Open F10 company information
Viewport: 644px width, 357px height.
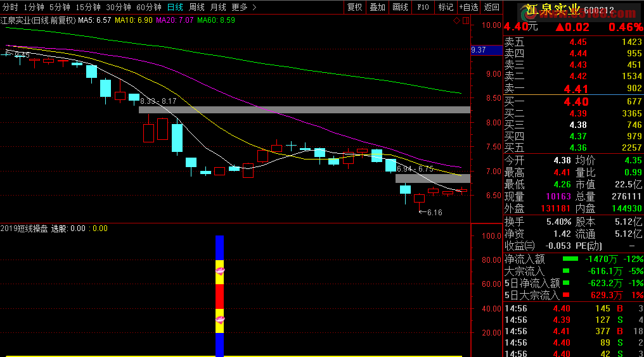(x=423, y=7)
